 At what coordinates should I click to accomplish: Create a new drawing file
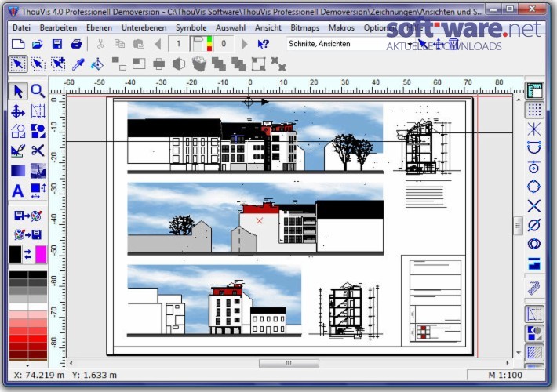tap(18, 44)
